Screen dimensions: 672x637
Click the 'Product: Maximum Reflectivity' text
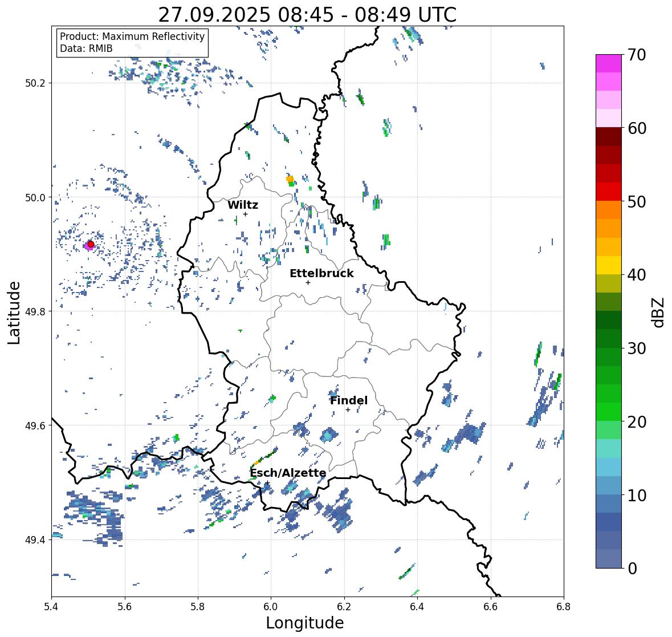click(132, 36)
